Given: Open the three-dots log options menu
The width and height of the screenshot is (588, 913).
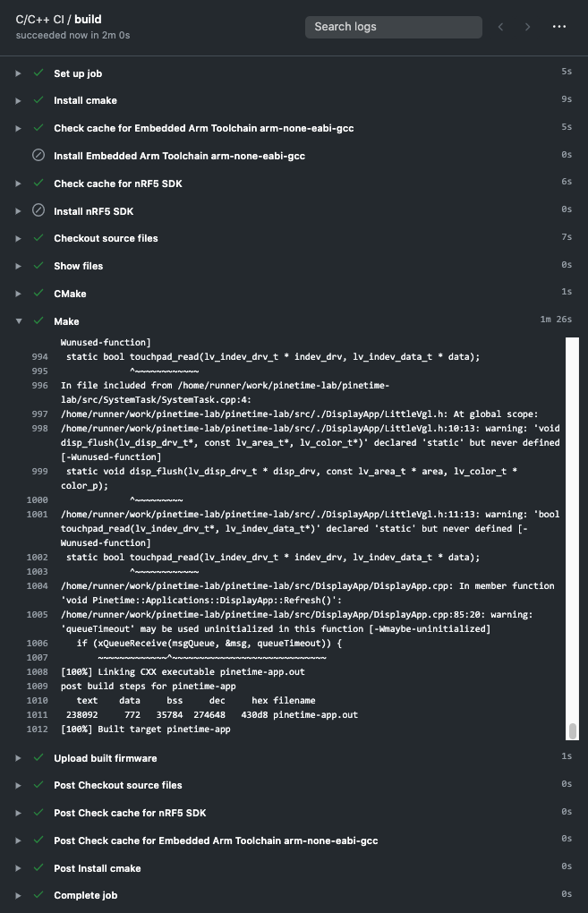Looking at the screenshot, I should [559, 27].
